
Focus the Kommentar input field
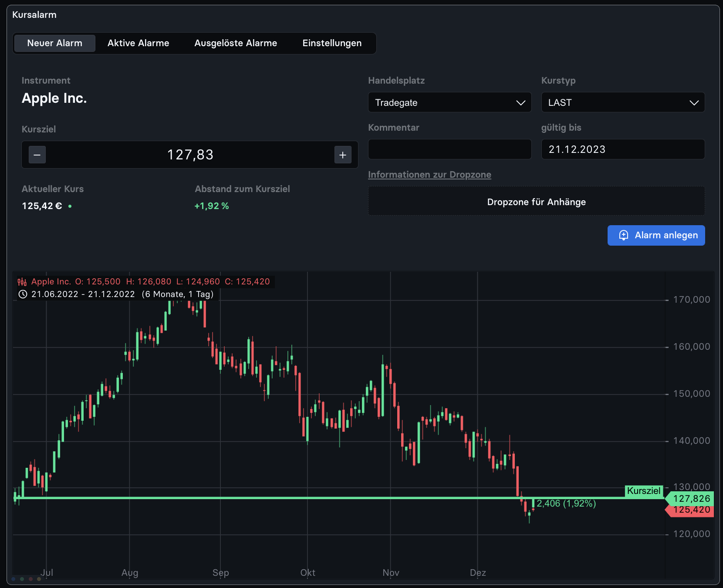[x=449, y=149]
